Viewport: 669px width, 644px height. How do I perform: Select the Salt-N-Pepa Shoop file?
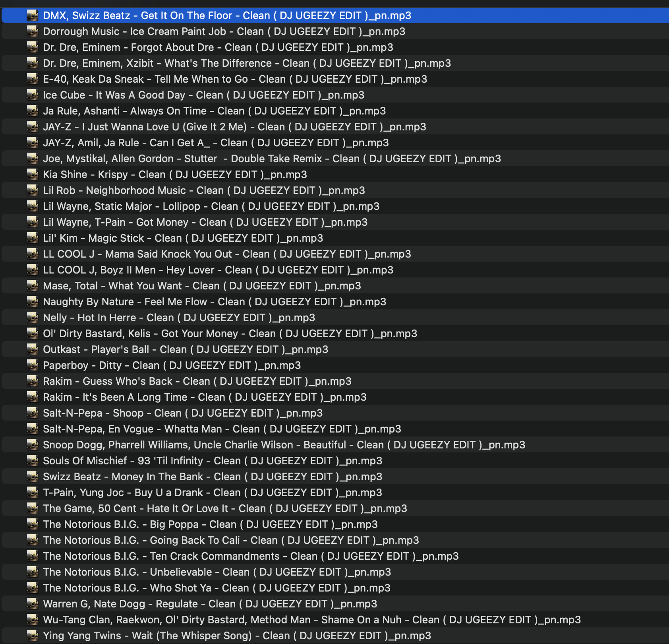coord(183,413)
